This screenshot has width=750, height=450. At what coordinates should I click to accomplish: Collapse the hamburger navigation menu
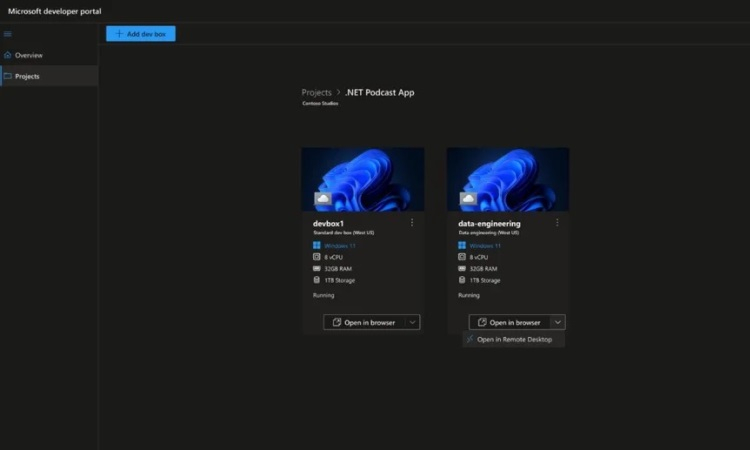click(8, 34)
